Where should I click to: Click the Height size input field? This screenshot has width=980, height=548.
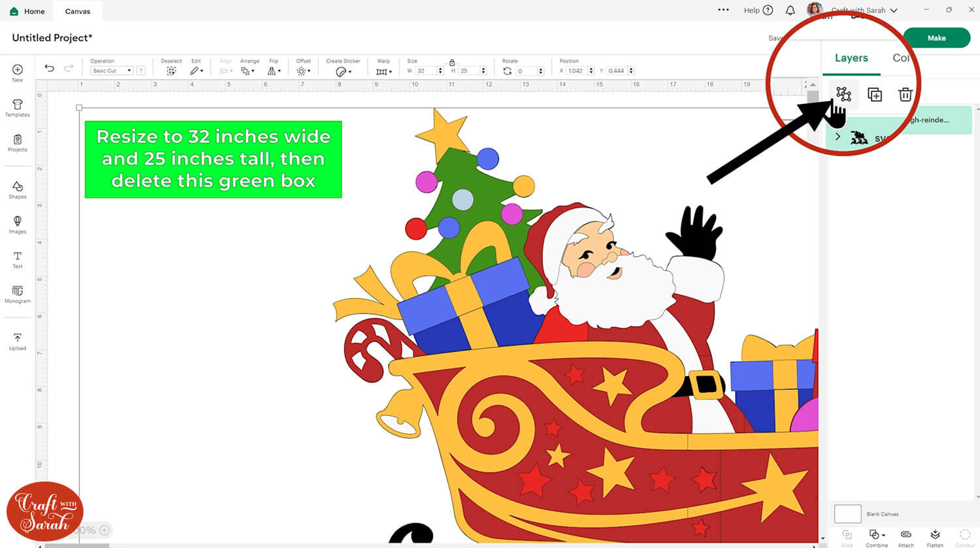coord(469,71)
